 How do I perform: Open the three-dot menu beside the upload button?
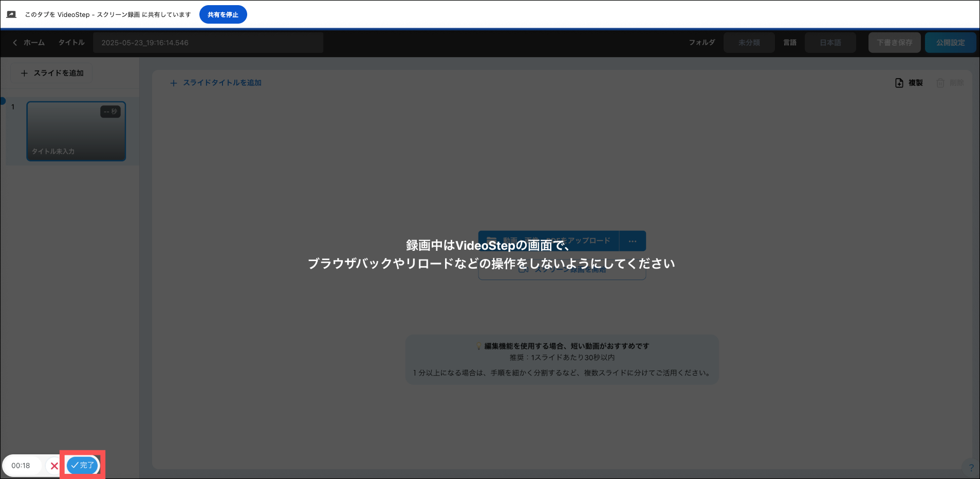633,241
